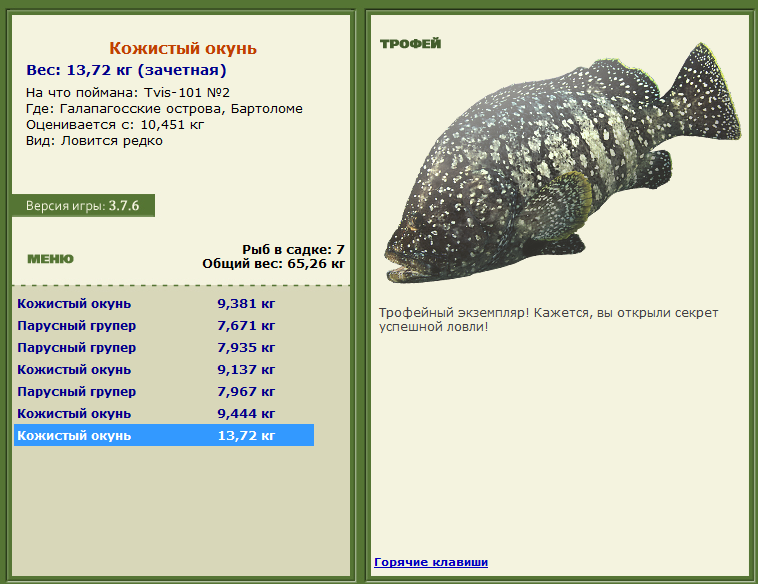Open the МЕНЮ button
Image resolution: width=758 pixels, height=584 pixels.
(x=50, y=259)
